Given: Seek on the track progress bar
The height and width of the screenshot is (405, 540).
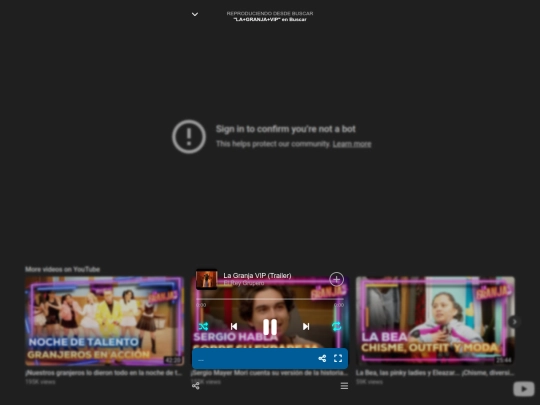Looking at the screenshot, I should tap(270, 299).
